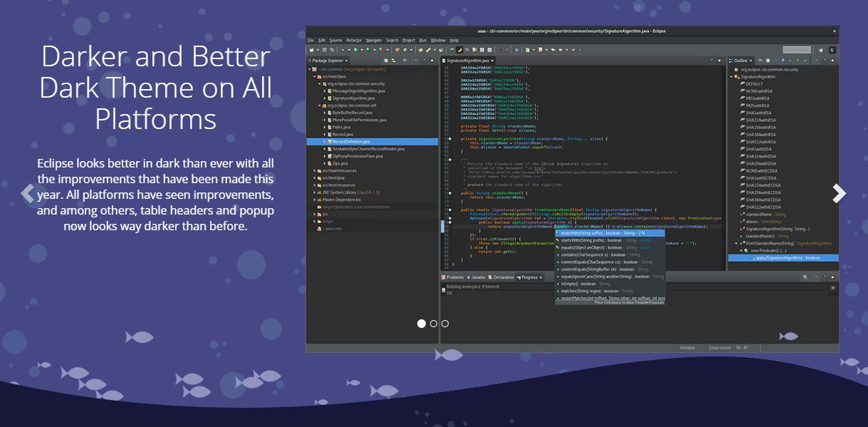Select the highlighted RecordDefinition.java file

[x=372, y=142]
